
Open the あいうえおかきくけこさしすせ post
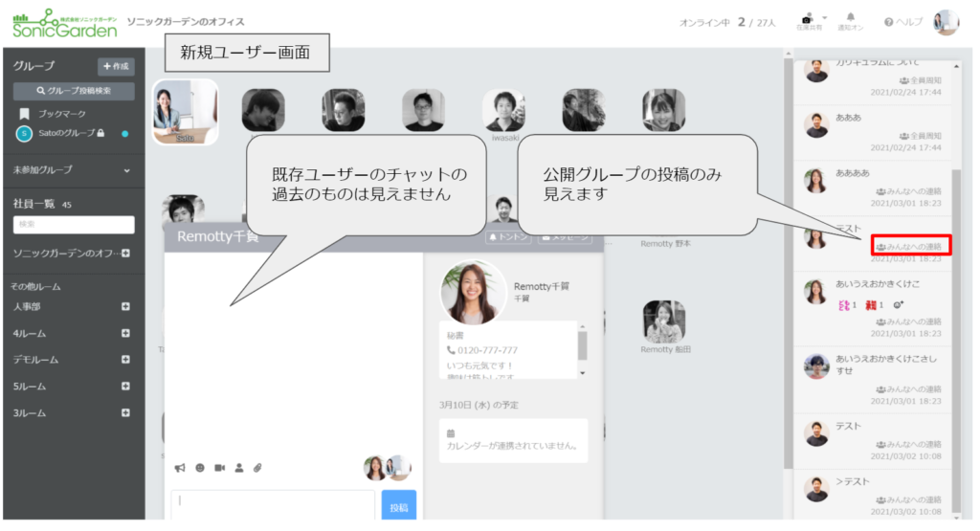873,380
